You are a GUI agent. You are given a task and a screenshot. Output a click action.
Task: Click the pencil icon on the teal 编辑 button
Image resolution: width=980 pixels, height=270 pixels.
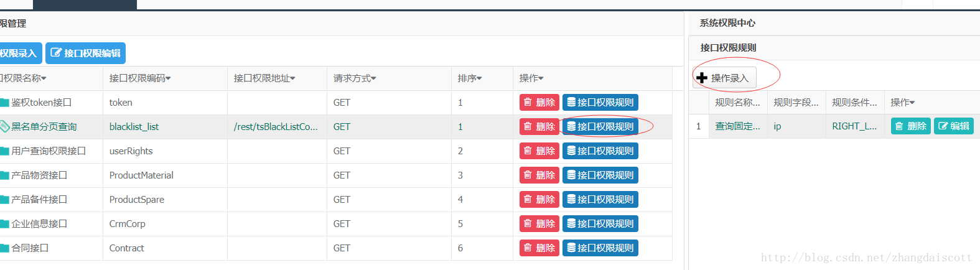(943, 126)
